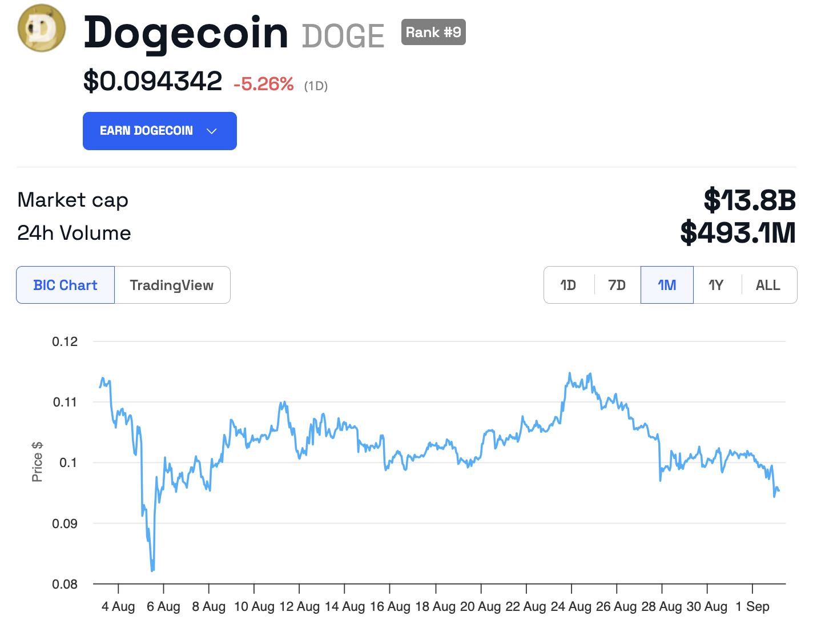Switch chart period to 1Y
813x644 pixels.
717,285
